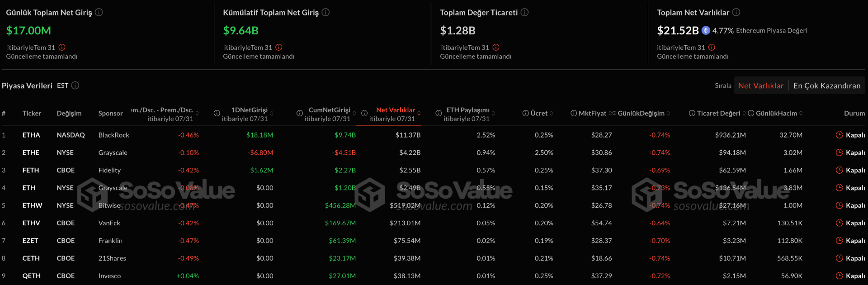Click the Kapalı clock icon in ETHE row
The height and width of the screenshot is (285, 868).
coord(840,152)
